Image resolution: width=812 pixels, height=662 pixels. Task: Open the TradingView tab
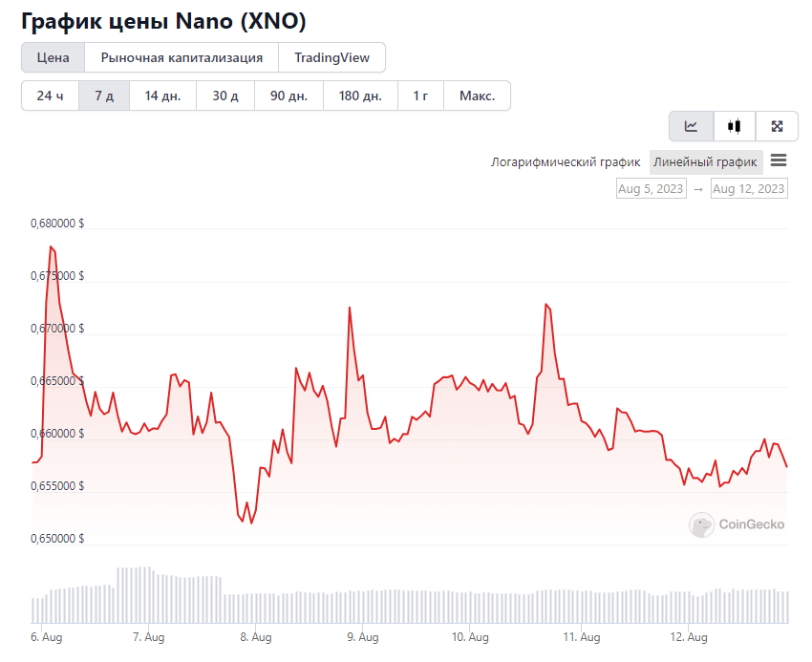(x=331, y=57)
